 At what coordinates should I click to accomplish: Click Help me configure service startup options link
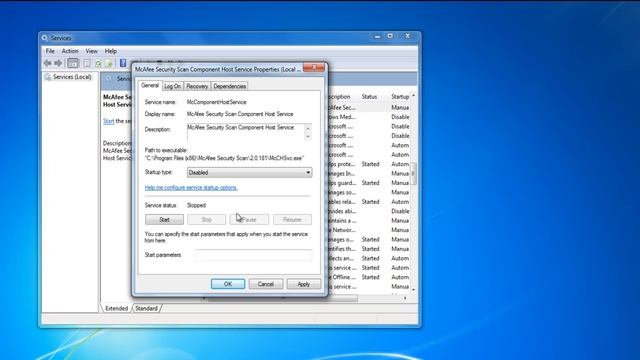pyautogui.click(x=191, y=188)
